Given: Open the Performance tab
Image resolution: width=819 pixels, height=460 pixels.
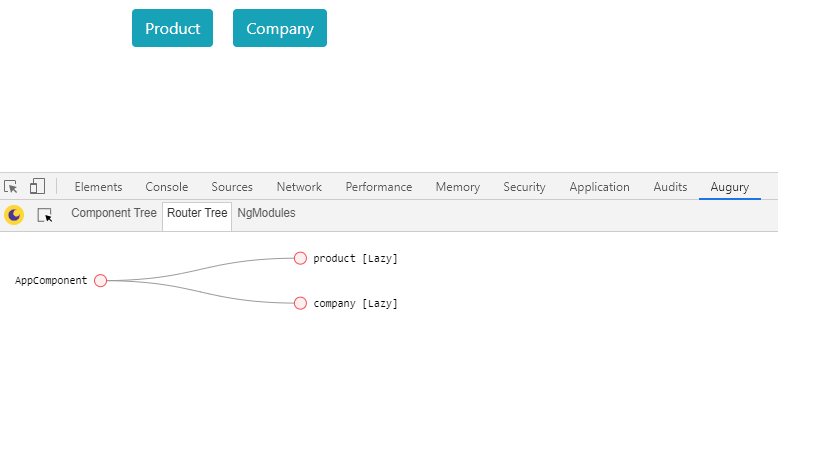Looking at the screenshot, I should coord(379,187).
